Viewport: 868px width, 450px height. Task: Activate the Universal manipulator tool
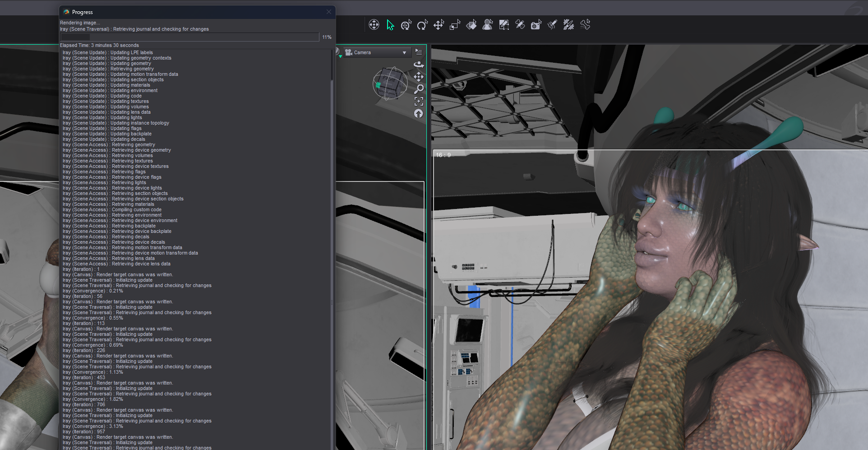click(x=406, y=25)
